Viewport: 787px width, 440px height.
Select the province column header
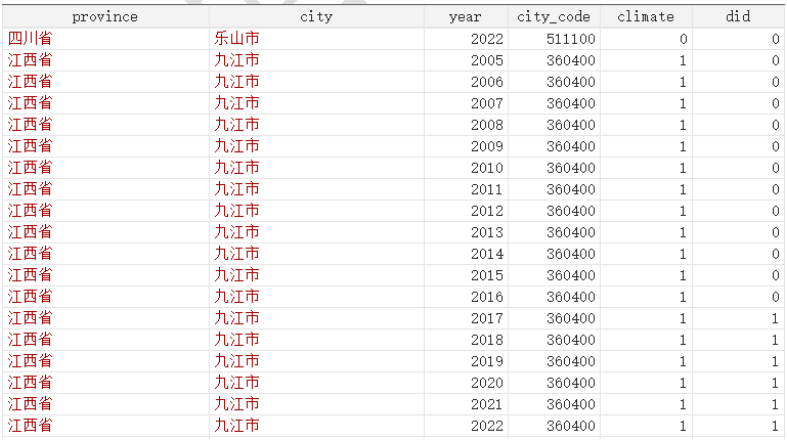(105, 17)
